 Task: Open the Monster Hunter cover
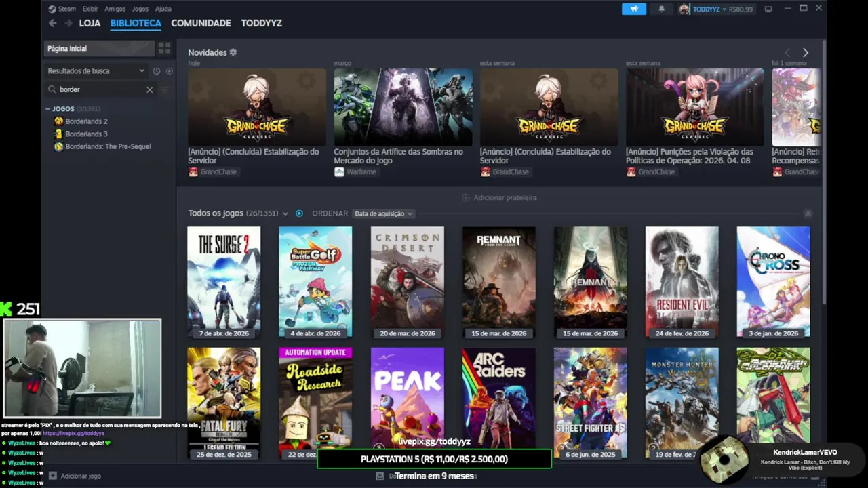pyautogui.click(x=682, y=403)
